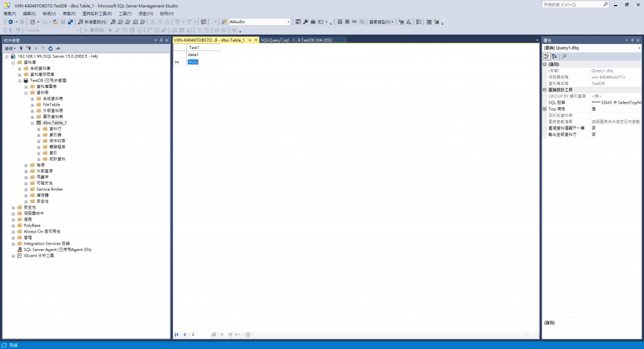The height and width of the screenshot is (349, 644).
Task: Select the 伺服器名稱 property row
Action: click(591, 77)
